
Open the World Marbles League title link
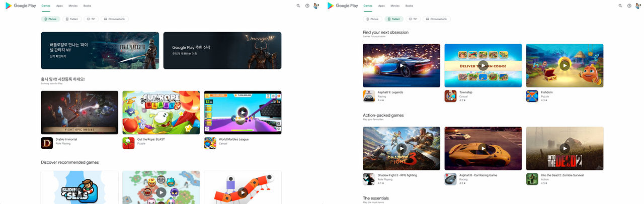click(x=234, y=139)
